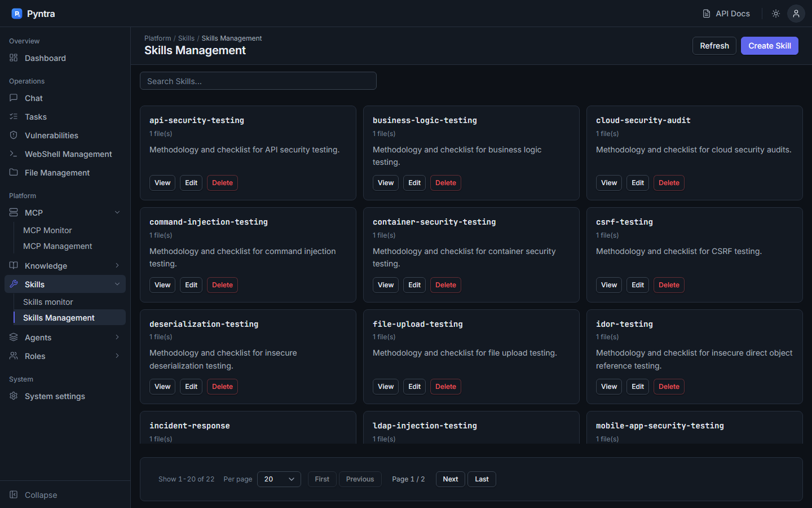Click the incident-response card title

pyautogui.click(x=189, y=426)
